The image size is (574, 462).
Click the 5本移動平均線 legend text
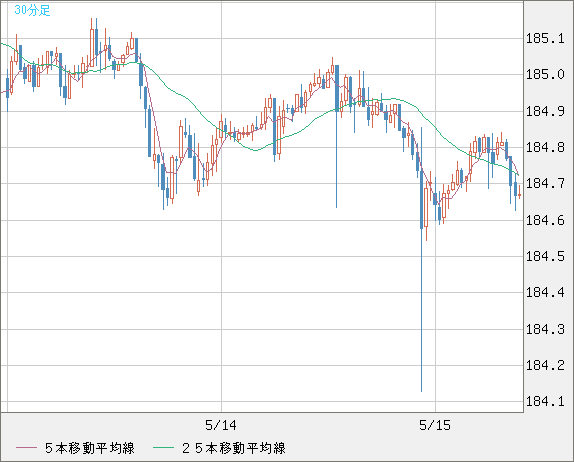click(x=90, y=448)
